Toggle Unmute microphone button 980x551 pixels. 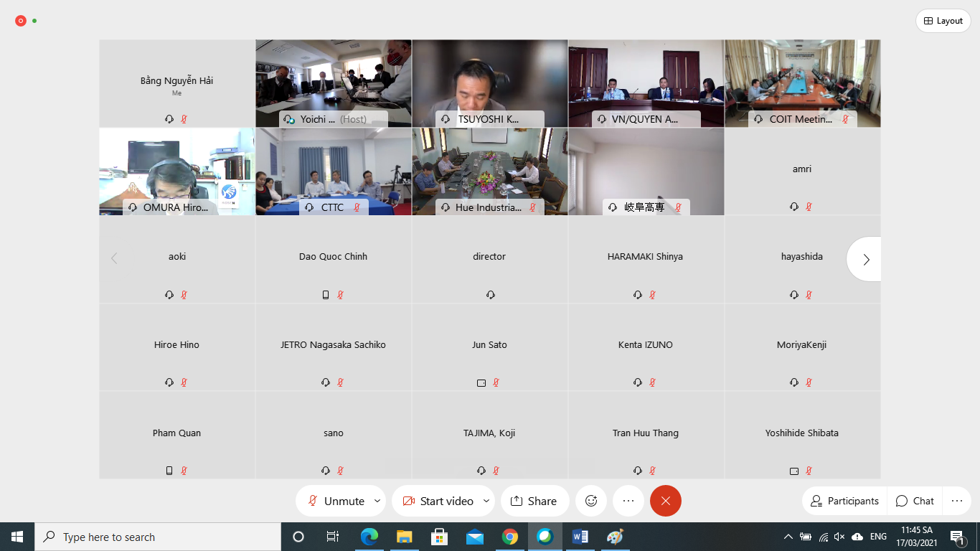click(336, 501)
